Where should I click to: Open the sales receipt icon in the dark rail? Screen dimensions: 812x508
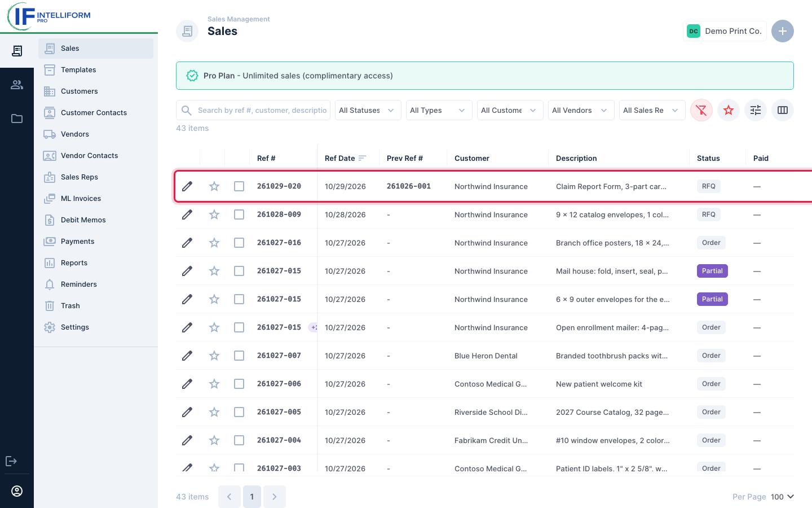tap(17, 51)
